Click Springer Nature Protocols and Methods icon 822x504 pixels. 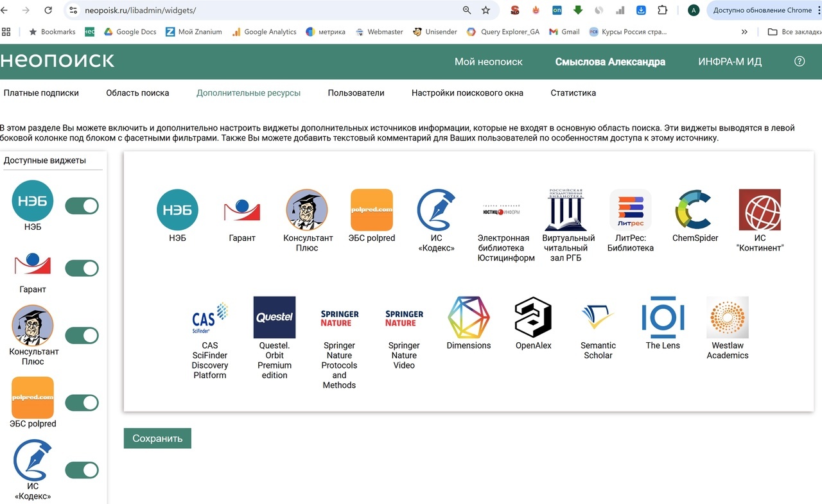point(339,318)
